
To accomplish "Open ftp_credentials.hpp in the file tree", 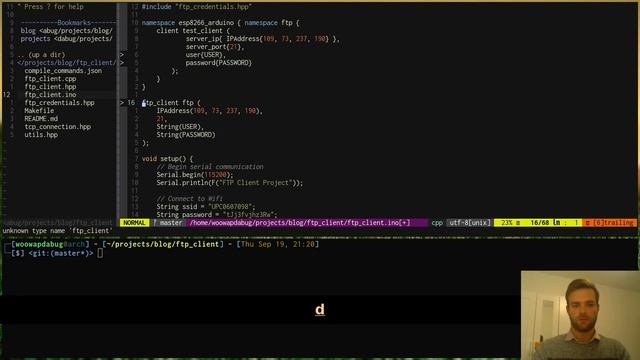I will [x=59, y=103].
